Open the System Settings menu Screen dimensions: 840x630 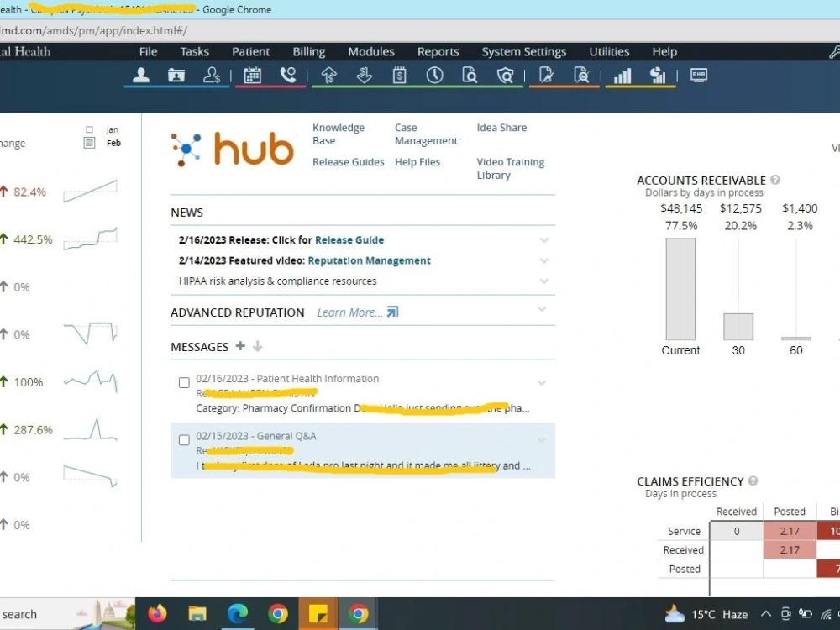524,52
